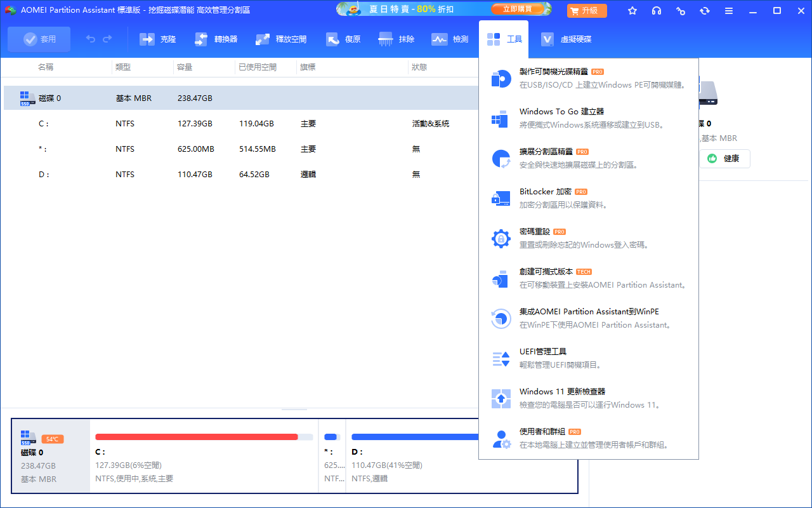The image size is (812, 508).
Task: Open the 克隆 clone tool
Action: click(x=157, y=39)
